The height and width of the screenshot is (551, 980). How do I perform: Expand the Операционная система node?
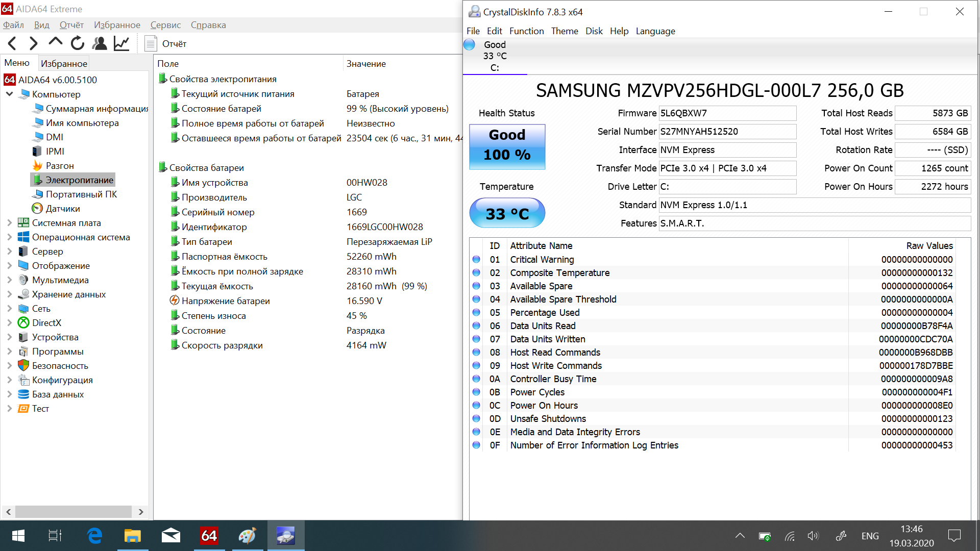[x=9, y=237]
